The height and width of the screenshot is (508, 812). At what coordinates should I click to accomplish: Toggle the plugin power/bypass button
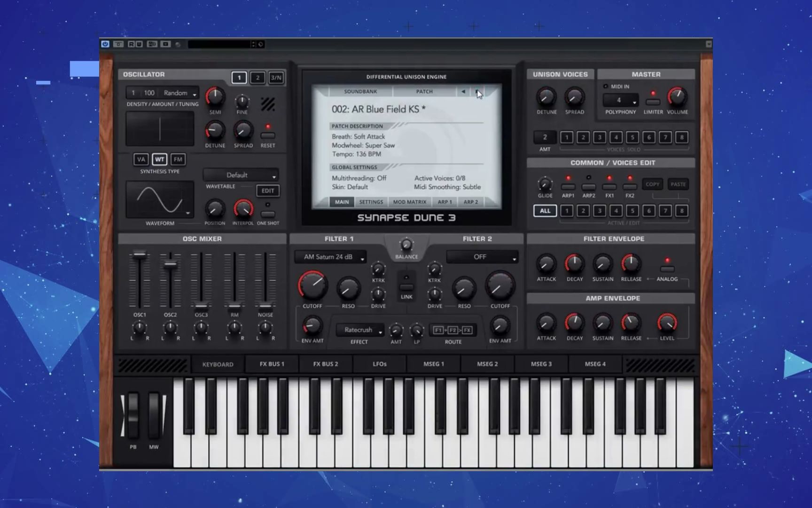(105, 44)
